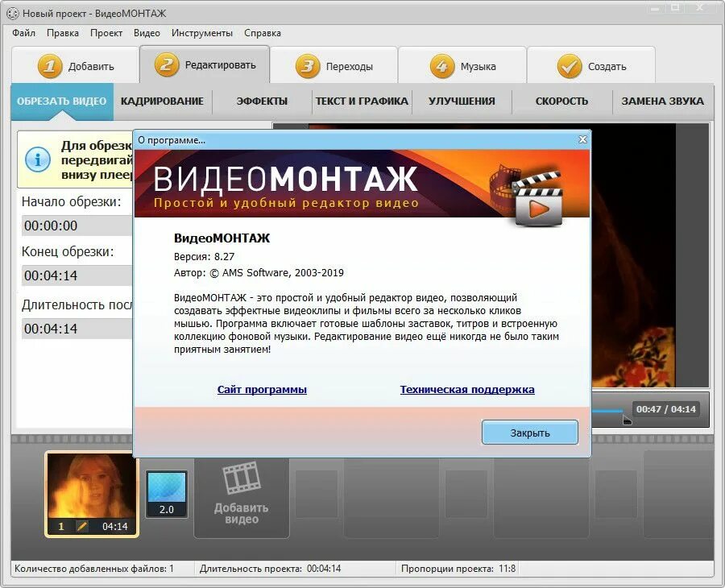Select the Обрезать видео sub-tab

[x=62, y=101]
